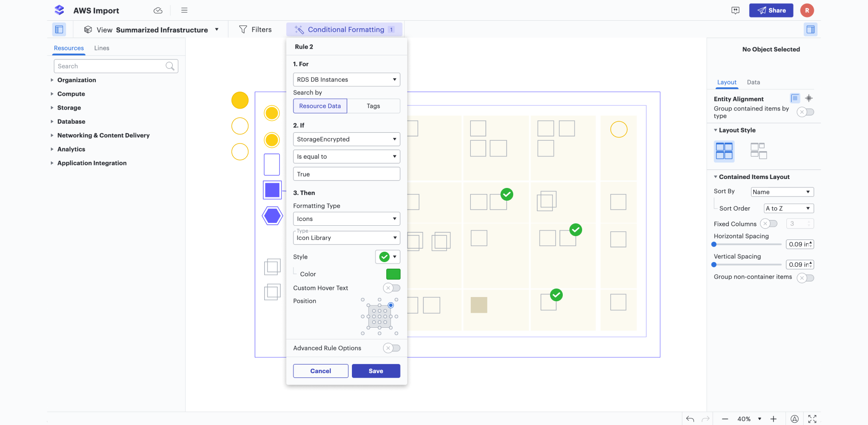Screen dimensions: 868x425
Task: Open the Icons formatting type dropdown
Action: 347,219
